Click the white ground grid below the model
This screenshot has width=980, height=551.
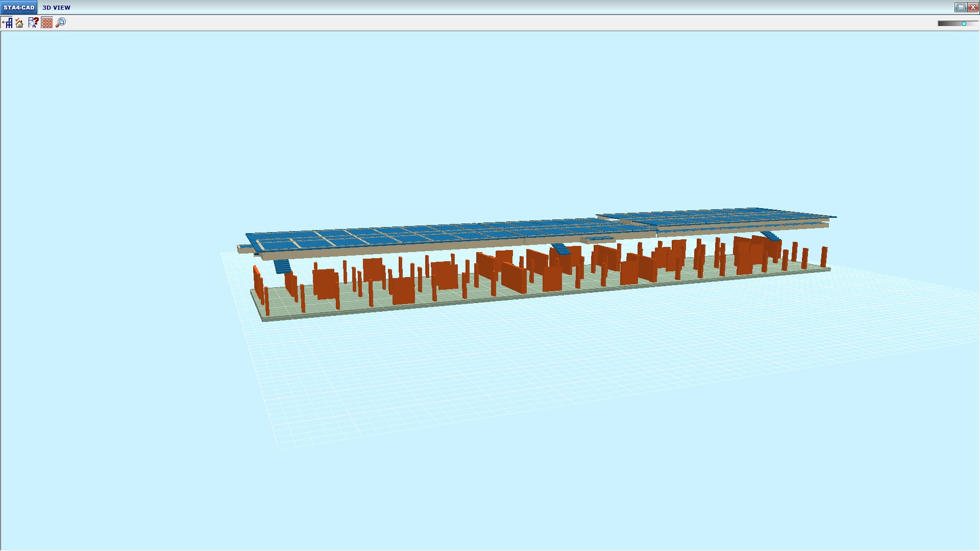point(459,367)
